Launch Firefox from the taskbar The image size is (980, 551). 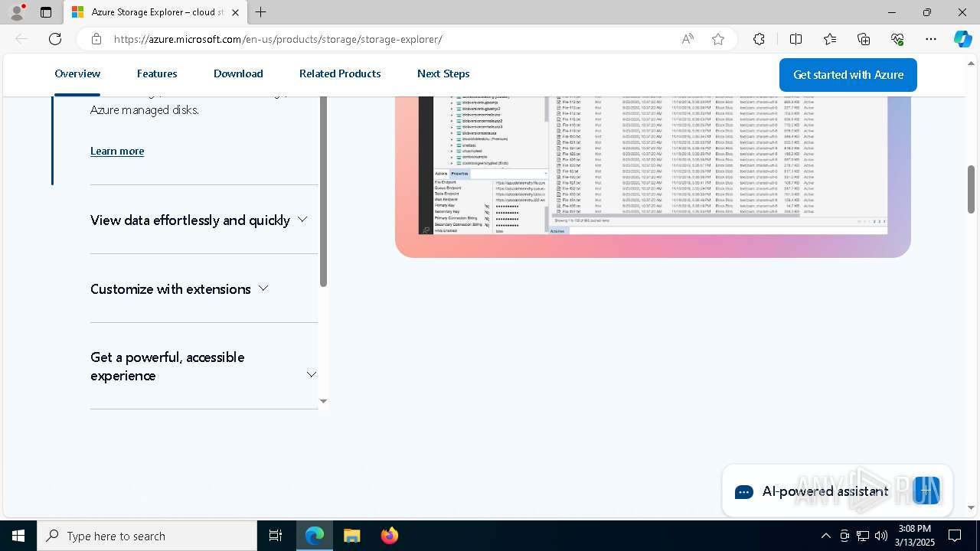(x=389, y=536)
